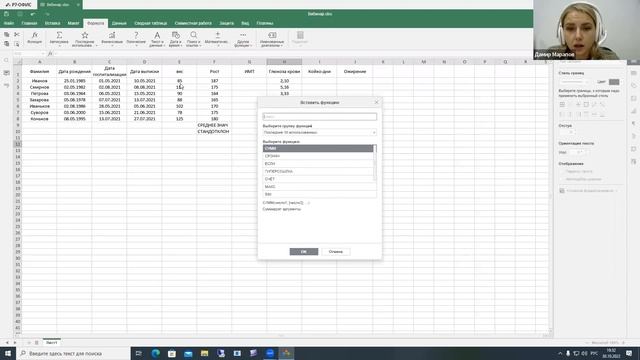The width and height of the screenshot is (640, 360).
Task: Click the search magnifier in left sidebar
Action: [x=7, y=60]
